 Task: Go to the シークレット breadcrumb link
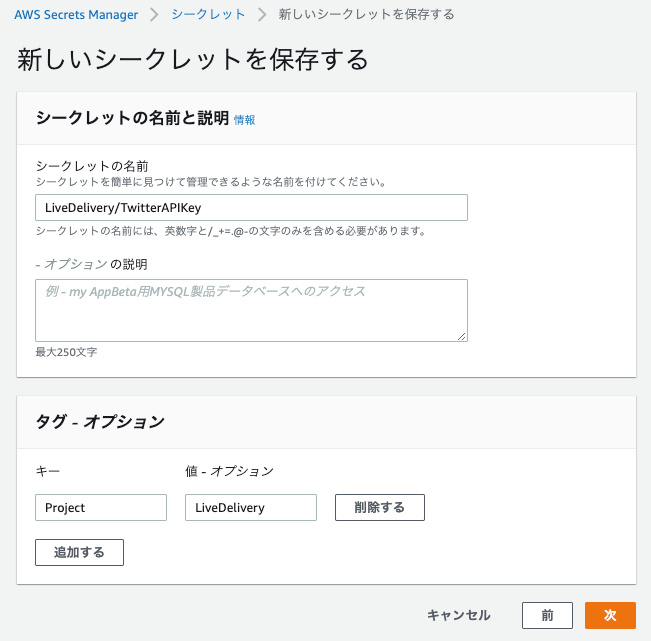(x=208, y=15)
